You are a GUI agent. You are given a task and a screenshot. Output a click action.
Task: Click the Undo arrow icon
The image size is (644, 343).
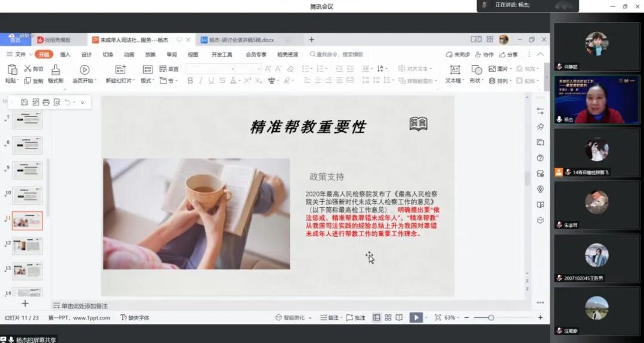pos(68,102)
